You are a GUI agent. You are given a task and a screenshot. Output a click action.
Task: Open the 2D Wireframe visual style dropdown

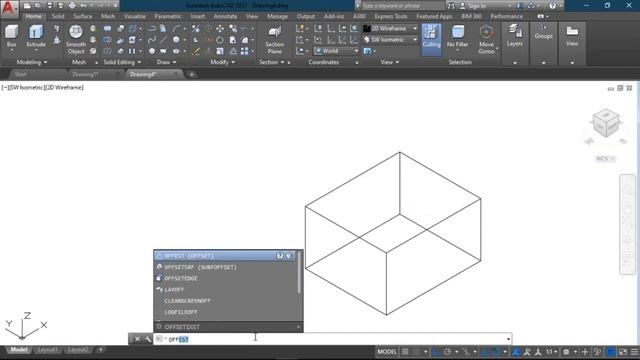pyautogui.click(x=391, y=29)
